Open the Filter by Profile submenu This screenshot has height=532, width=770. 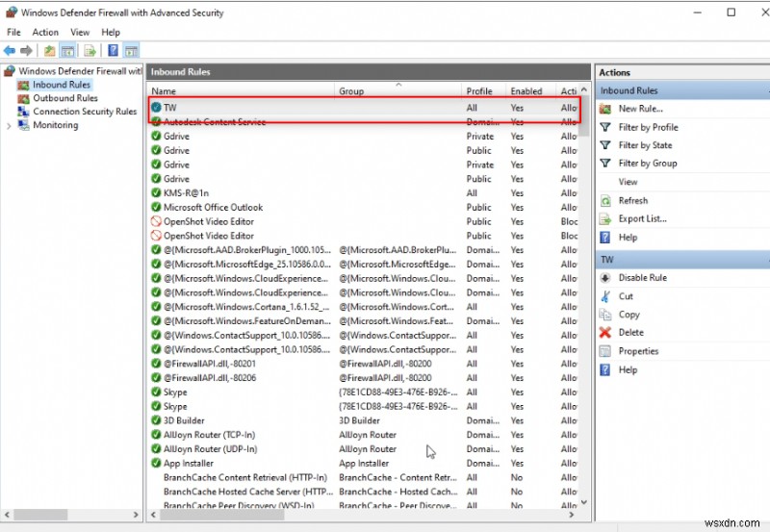coord(648,127)
